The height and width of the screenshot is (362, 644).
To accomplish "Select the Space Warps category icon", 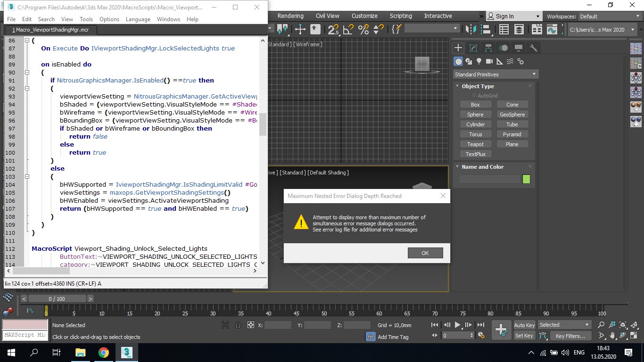I will [510, 61].
